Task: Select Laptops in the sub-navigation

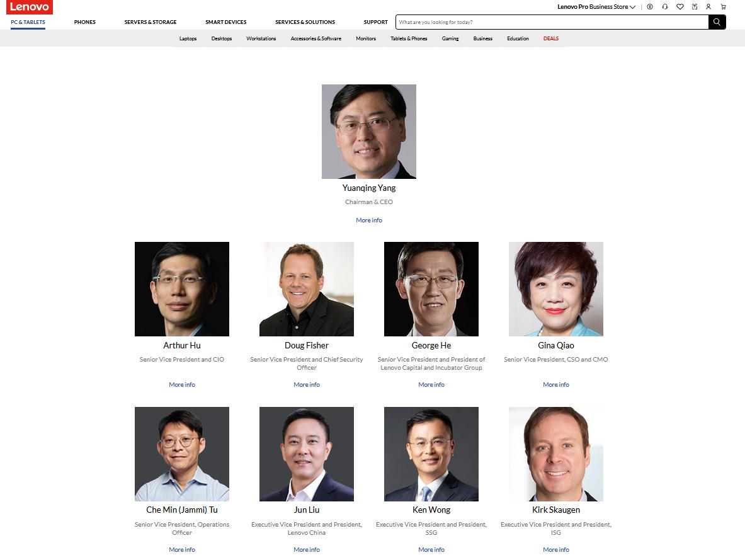Action: pos(188,38)
